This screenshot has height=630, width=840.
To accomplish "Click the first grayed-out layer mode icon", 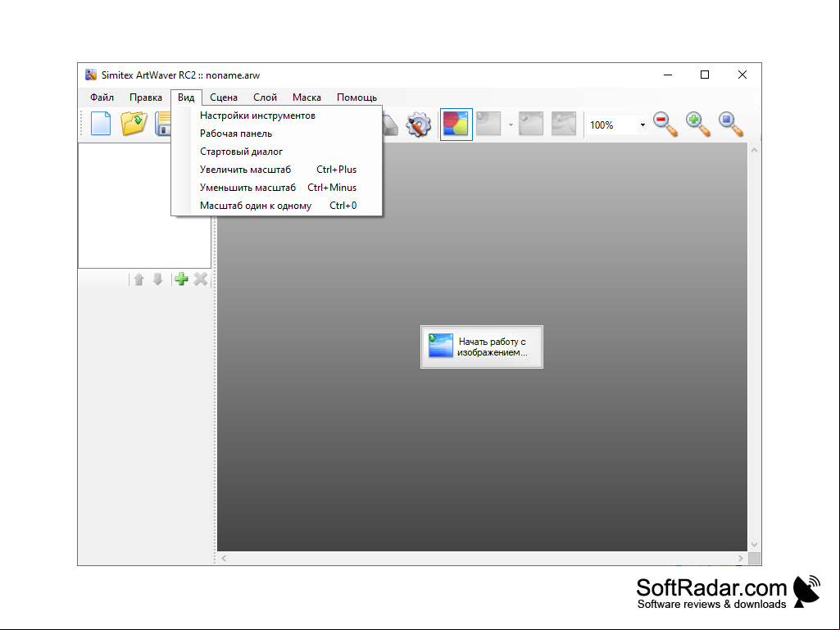I will pyautogui.click(x=488, y=124).
